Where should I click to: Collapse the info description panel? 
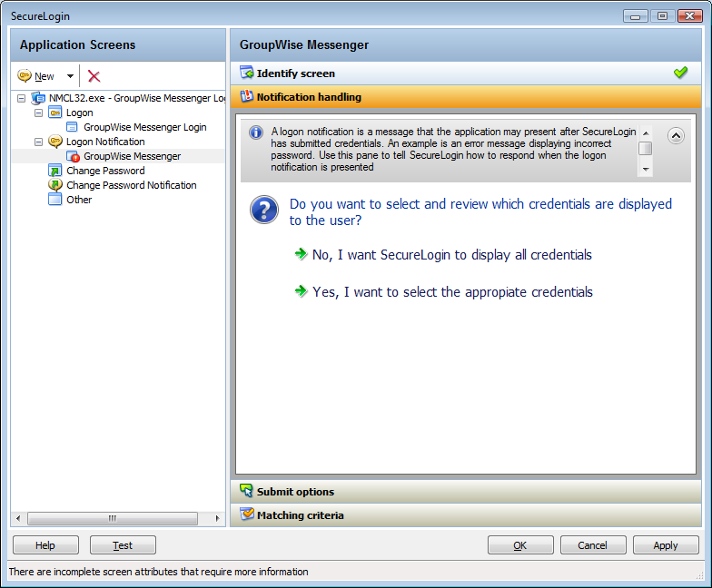676,136
